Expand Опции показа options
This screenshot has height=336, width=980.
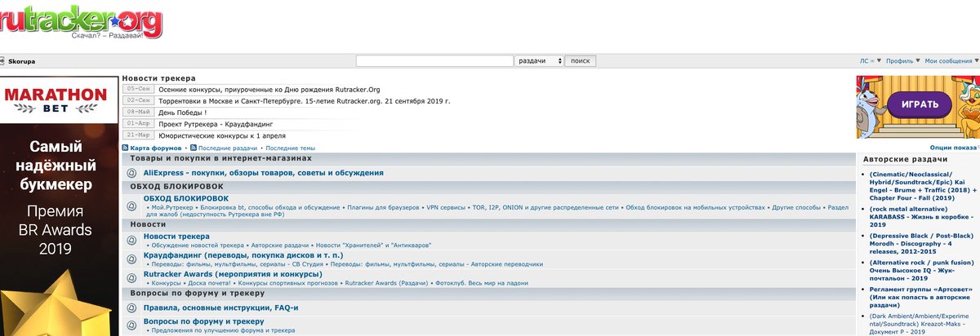tap(954, 148)
